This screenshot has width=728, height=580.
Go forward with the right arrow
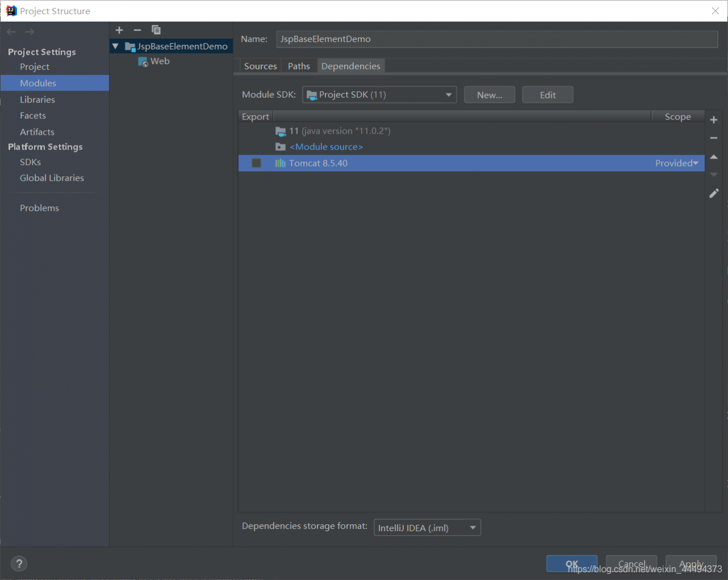[x=30, y=32]
